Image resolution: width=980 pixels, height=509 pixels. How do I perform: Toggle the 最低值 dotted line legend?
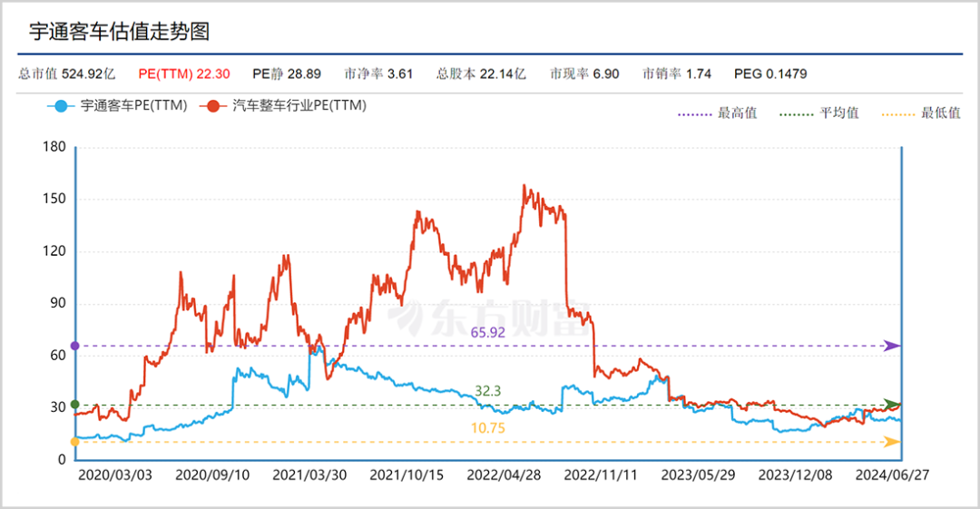920,113
